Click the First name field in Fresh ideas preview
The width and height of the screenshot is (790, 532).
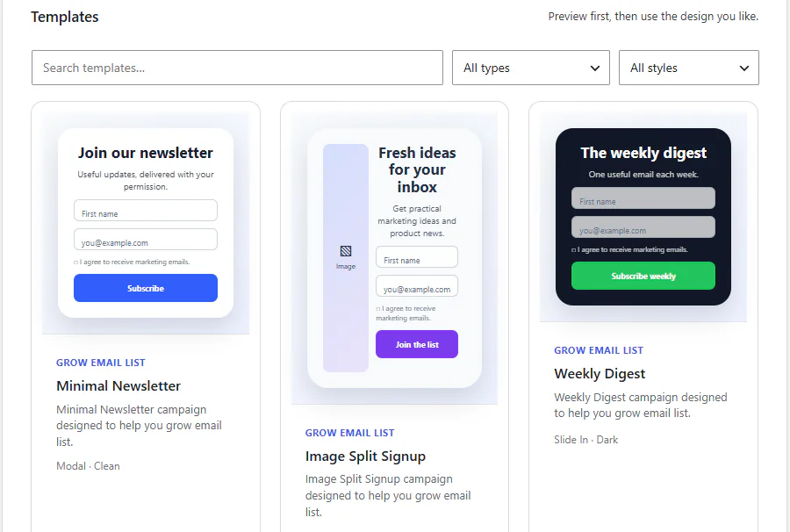pos(417,257)
